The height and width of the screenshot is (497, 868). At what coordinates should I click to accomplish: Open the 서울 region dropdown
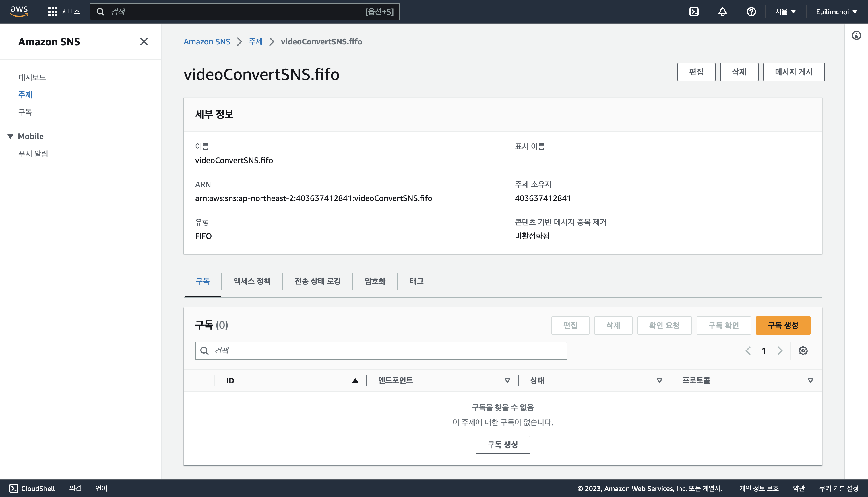[785, 11]
